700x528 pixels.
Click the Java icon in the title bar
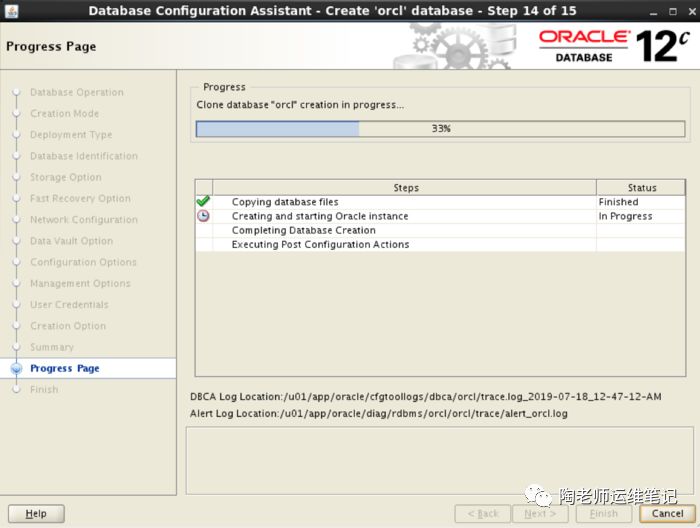click(x=11, y=11)
